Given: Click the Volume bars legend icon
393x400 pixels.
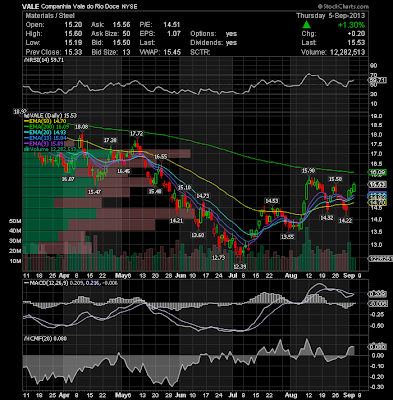Looking at the screenshot, I should click(x=25, y=149).
